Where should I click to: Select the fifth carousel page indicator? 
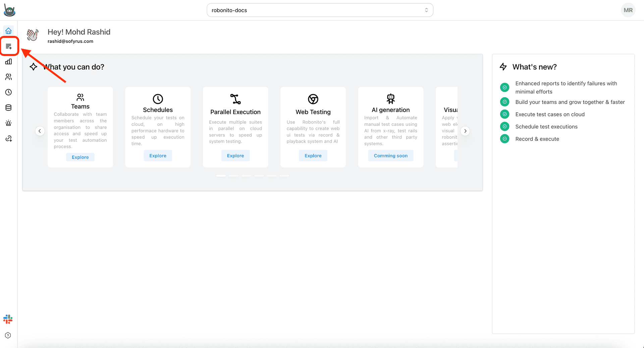[272, 176]
